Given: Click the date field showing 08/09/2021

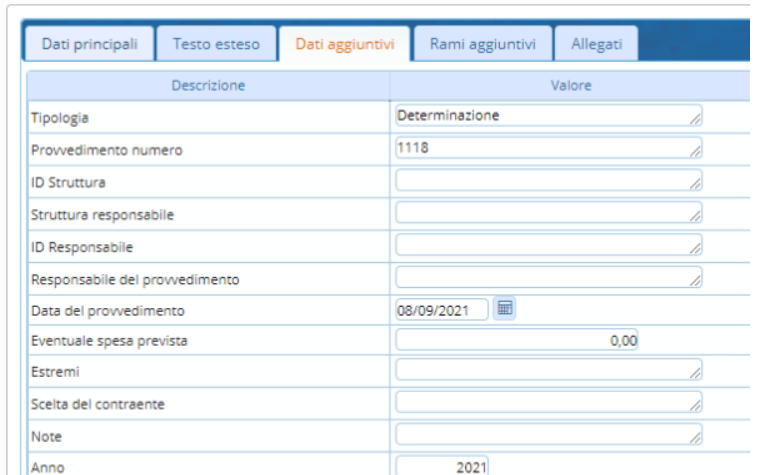Looking at the screenshot, I should coord(442,309).
